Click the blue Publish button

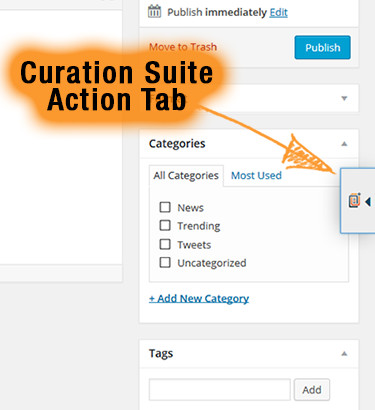[x=322, y=47]
